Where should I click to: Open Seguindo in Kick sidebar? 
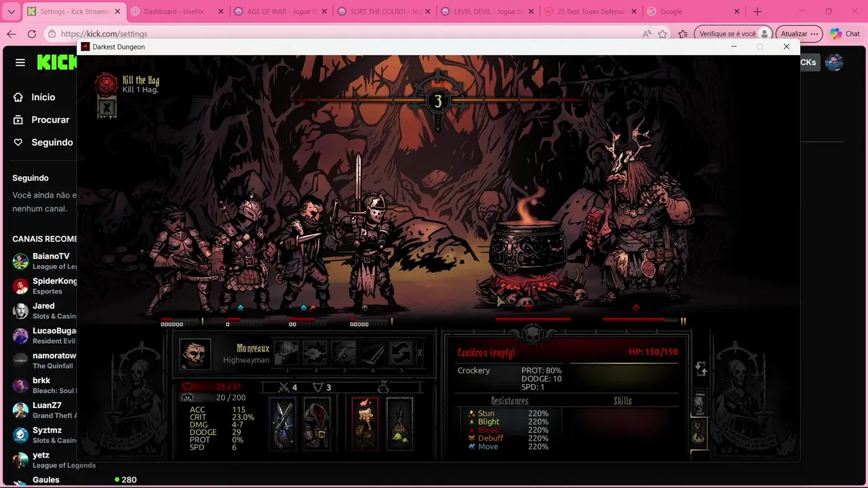pos(43,142)
